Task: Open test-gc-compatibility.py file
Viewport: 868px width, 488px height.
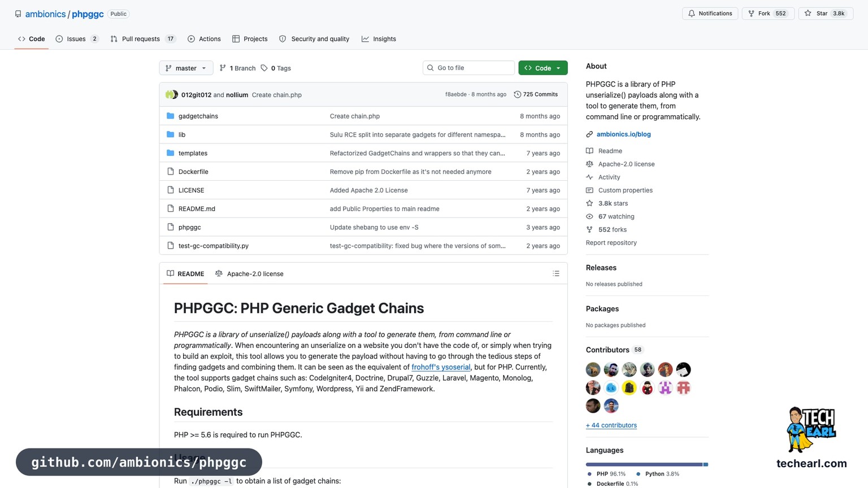Action: point(214,246)
